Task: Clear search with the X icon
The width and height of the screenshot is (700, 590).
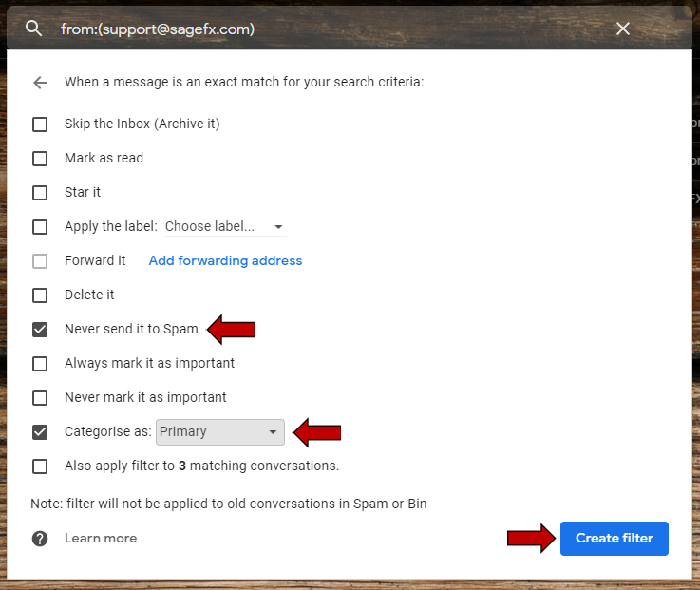Action: (x=623, y=29)
